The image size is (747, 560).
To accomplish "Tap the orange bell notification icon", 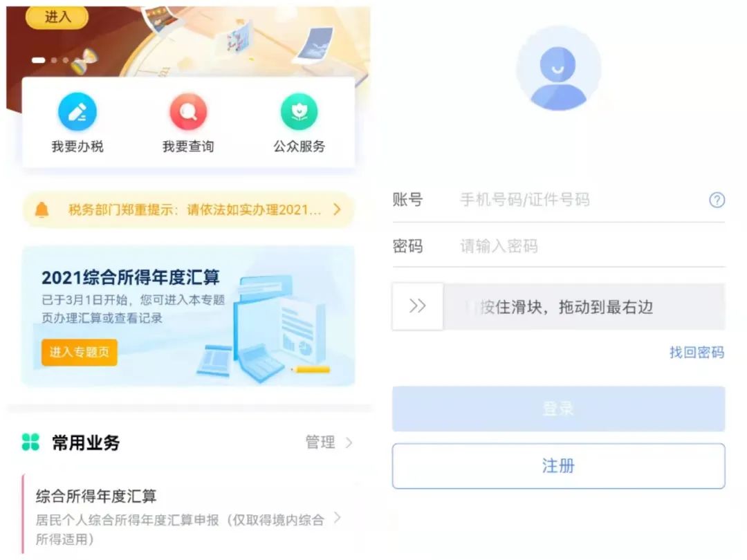I will (x=42, y=209).
